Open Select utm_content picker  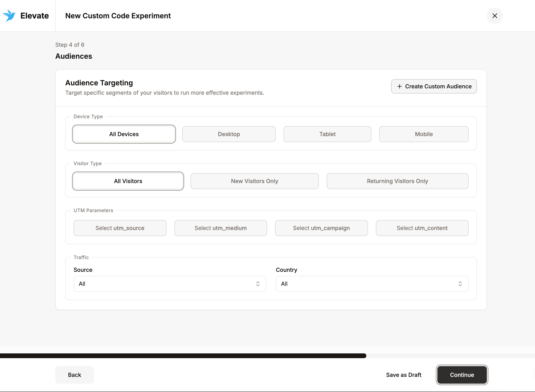coord(422,228)
